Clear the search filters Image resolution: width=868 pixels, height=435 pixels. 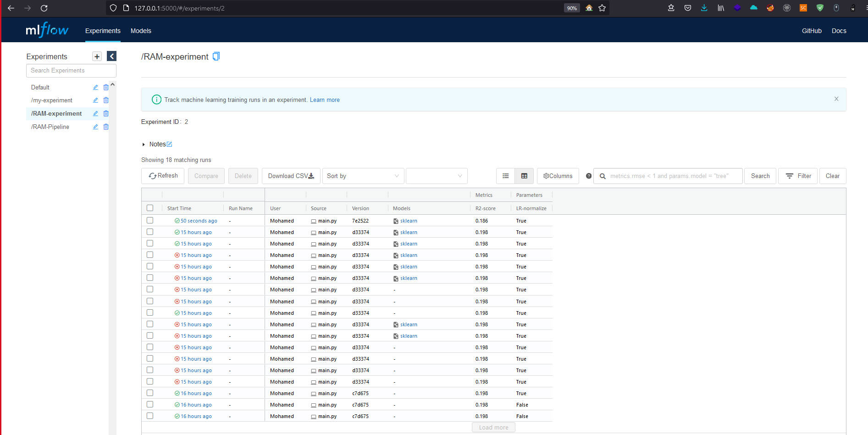tap(833, 176)
